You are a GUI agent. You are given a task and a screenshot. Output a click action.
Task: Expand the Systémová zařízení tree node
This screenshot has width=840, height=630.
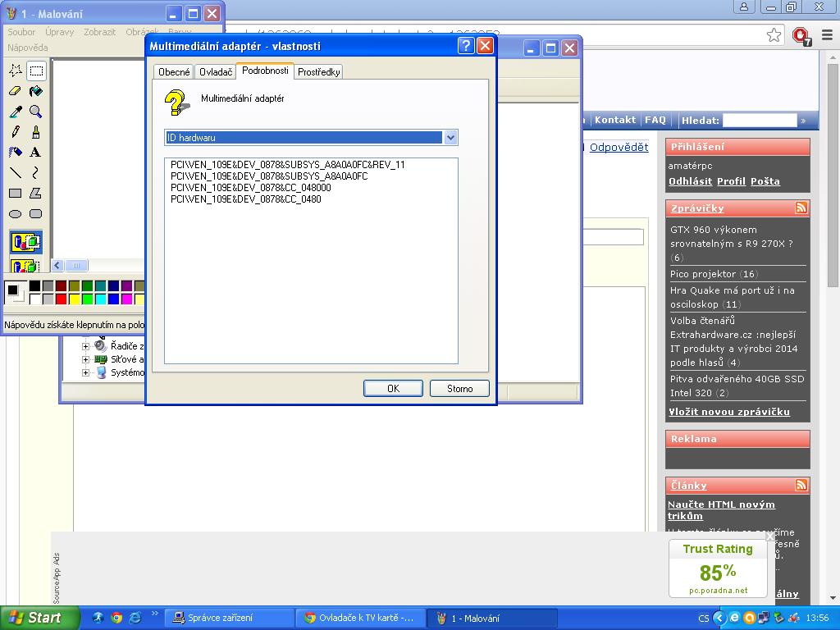tap(85, 373)
